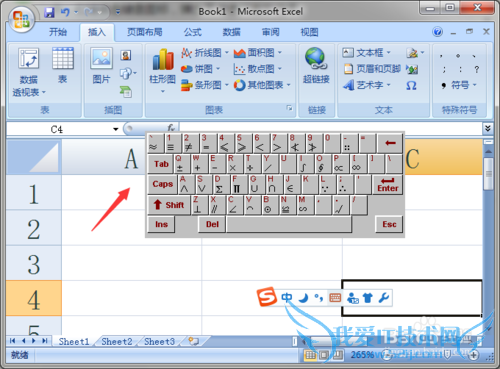Customize Quick Access Toolbar dropdown
This screenshot has width=500, height=369.
(x=118, y=13)
